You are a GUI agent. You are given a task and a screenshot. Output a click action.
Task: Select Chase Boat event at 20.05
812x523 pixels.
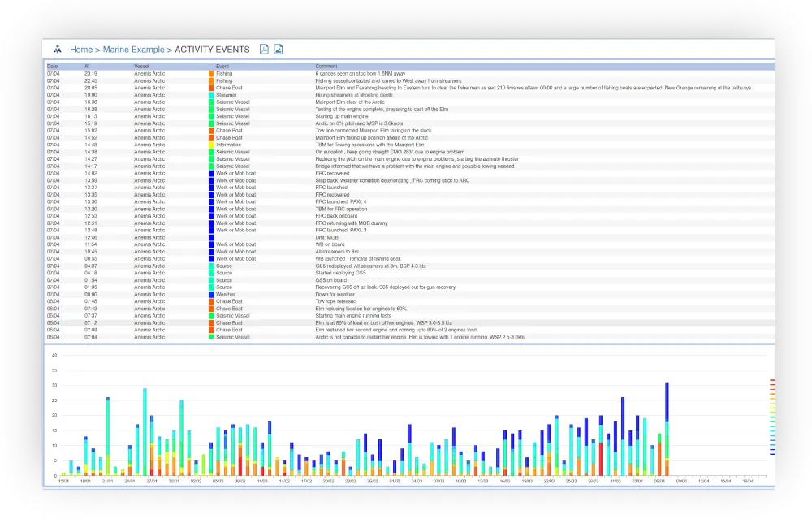[x=229, y=88]
